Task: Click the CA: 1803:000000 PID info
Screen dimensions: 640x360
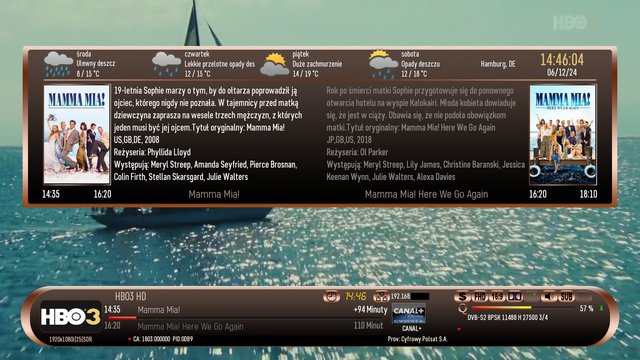Action: [163, 339]
